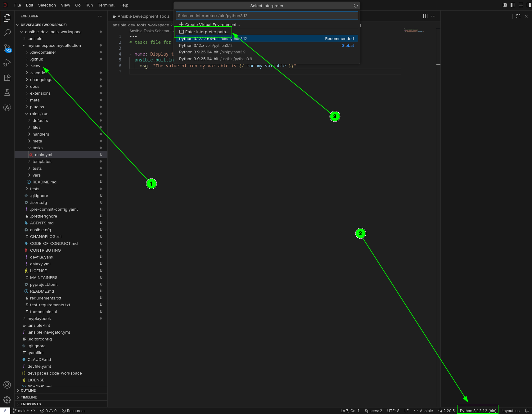Click the 2.20.5 Ansible version indicator
532x414 pixels.
click(x=446, y=411)
